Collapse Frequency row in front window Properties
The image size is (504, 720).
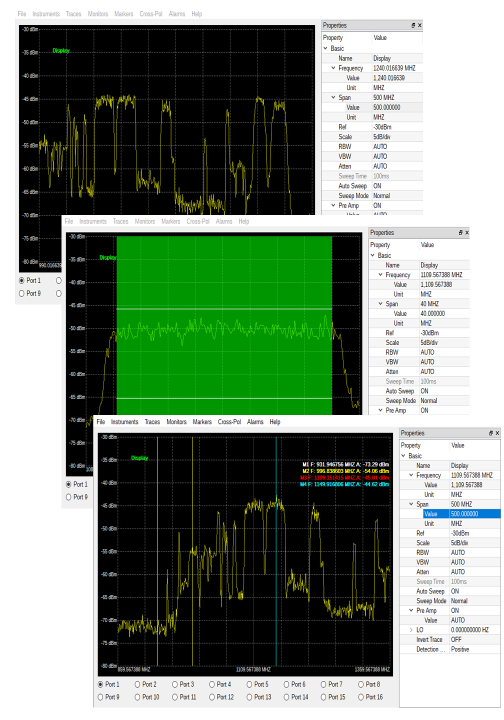(411, 475)
